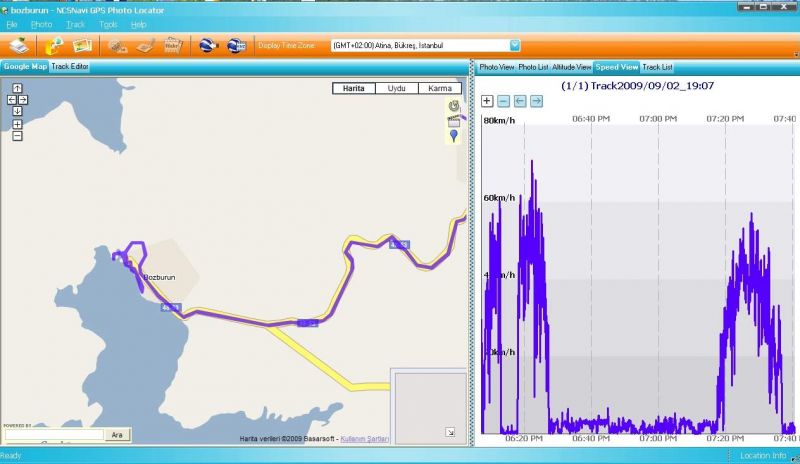This screenshot has height=464, width=800.
Task: Click the map zoom in plus button
Action: 17,124
